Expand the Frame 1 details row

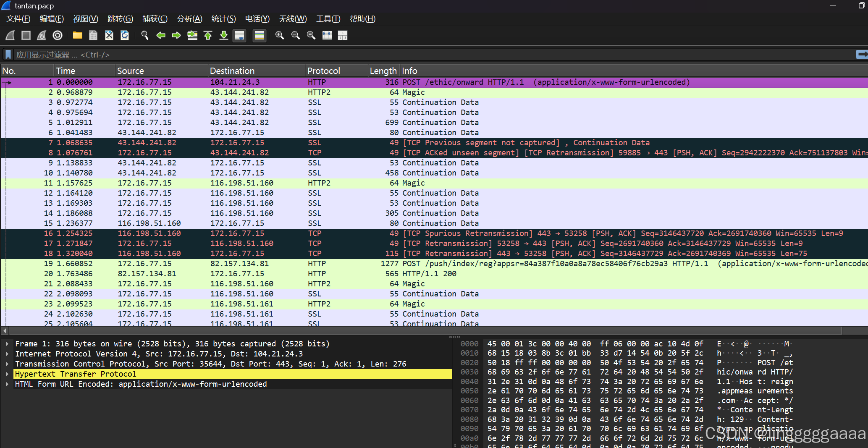pos(7,344)
